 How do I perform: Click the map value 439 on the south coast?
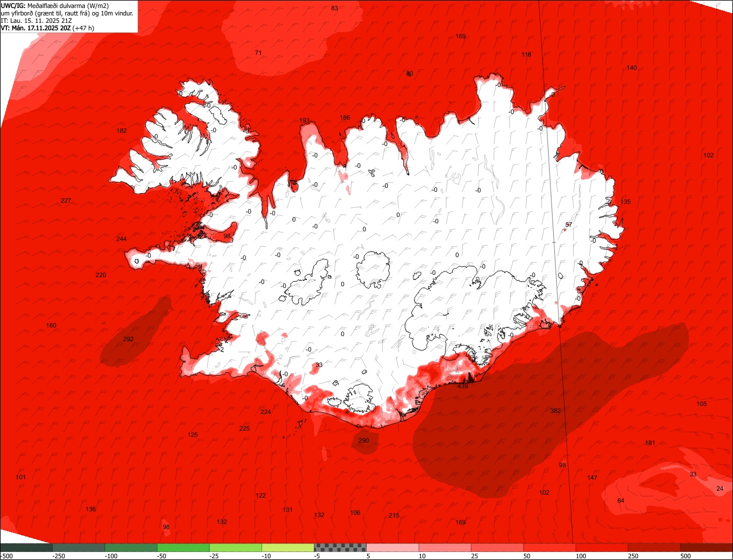[x=463, y=387]
